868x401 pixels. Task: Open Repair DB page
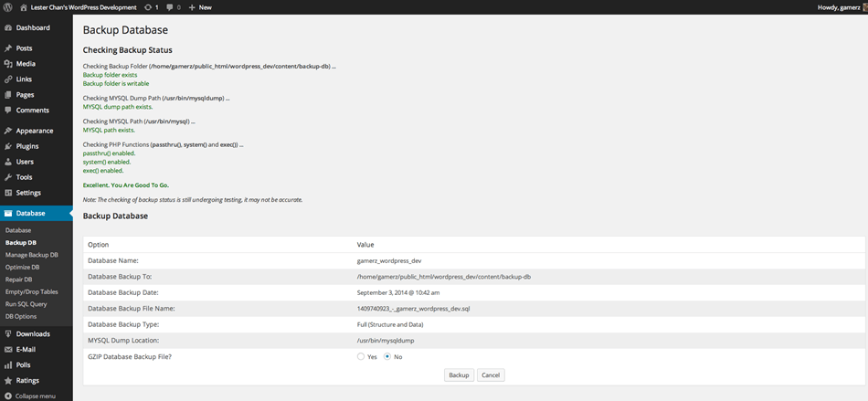[x=19, y=280]
